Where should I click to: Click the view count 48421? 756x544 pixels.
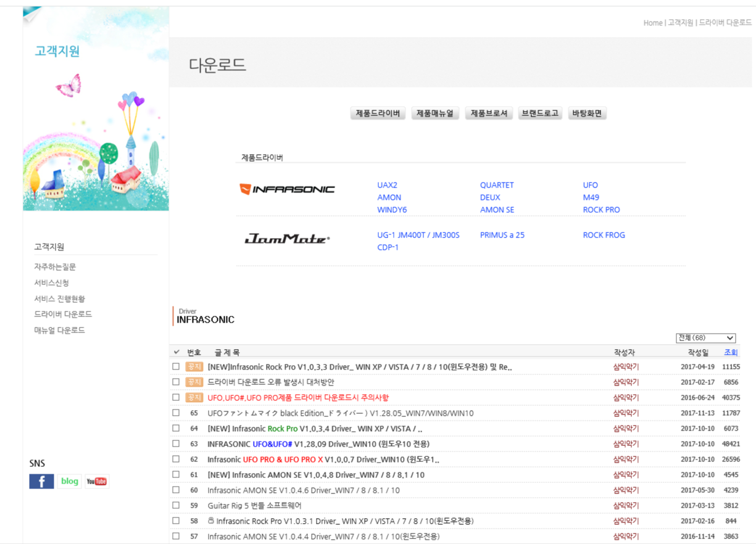pos(731,444)
